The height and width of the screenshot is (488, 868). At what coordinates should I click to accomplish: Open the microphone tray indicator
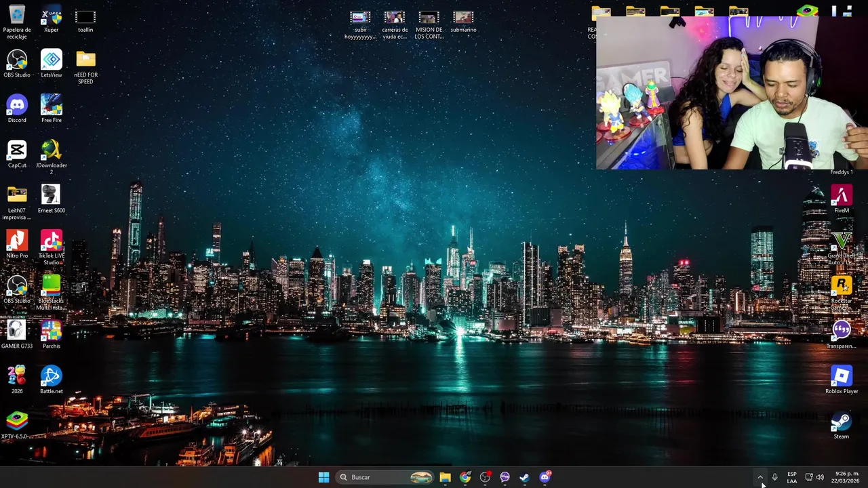tap(774, 477)
